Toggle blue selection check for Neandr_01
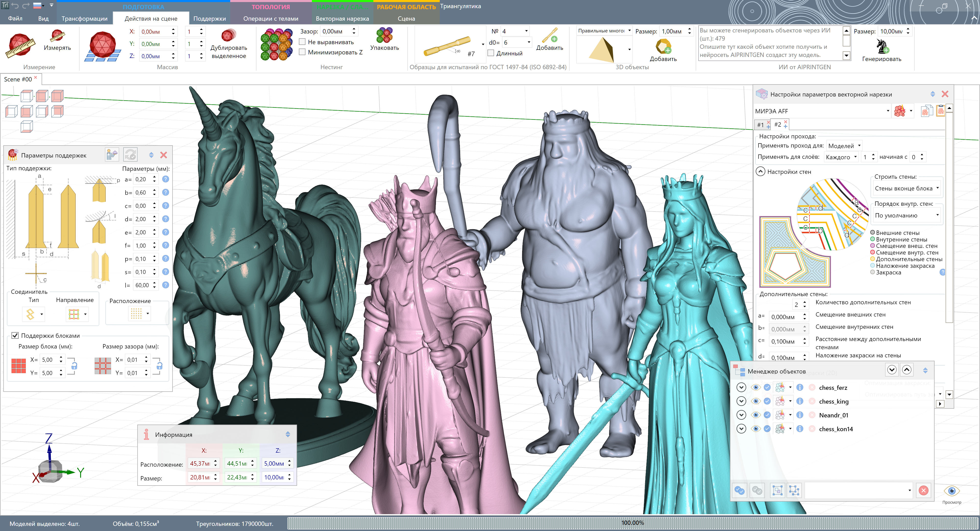Viewport: 980px width, 531px height. 767,415
